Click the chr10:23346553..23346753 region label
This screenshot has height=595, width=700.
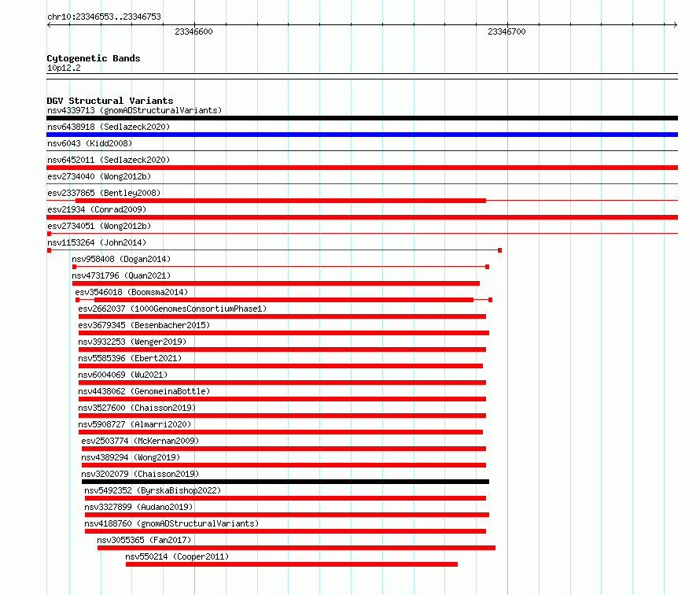point(104,17)
